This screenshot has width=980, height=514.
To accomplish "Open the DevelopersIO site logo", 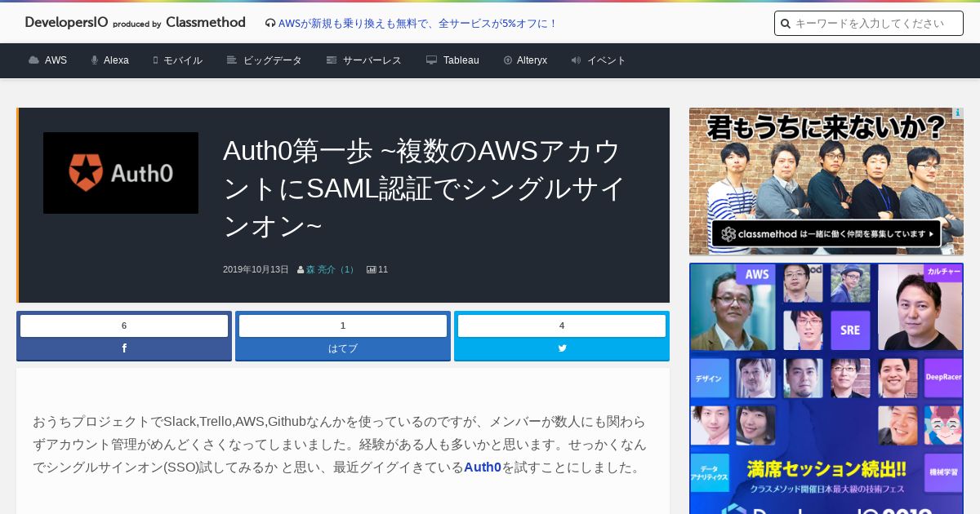I will click(x=136, y=23).
